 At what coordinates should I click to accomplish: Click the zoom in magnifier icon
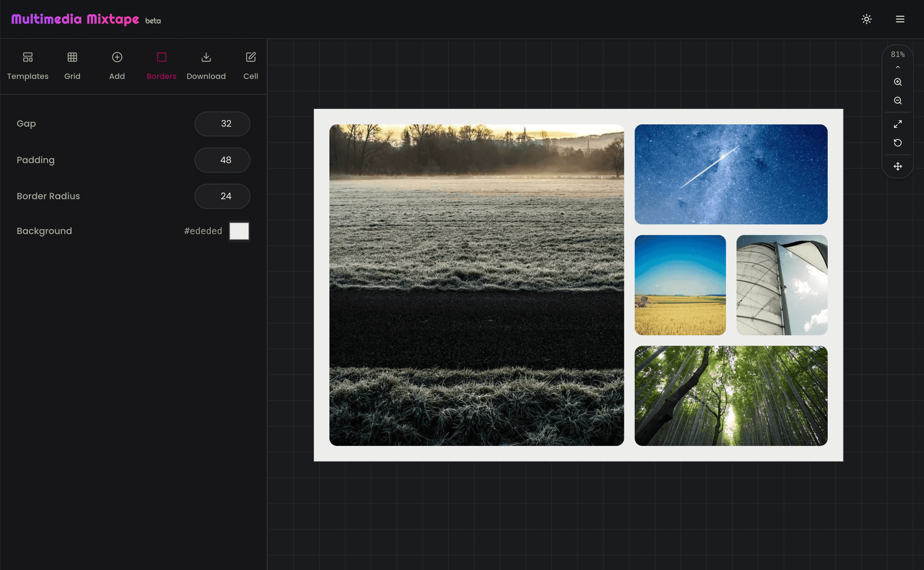coord(898,82)
